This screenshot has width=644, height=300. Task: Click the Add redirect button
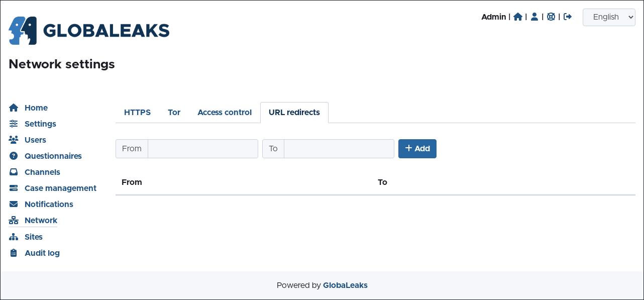click(x=417, y=149)
